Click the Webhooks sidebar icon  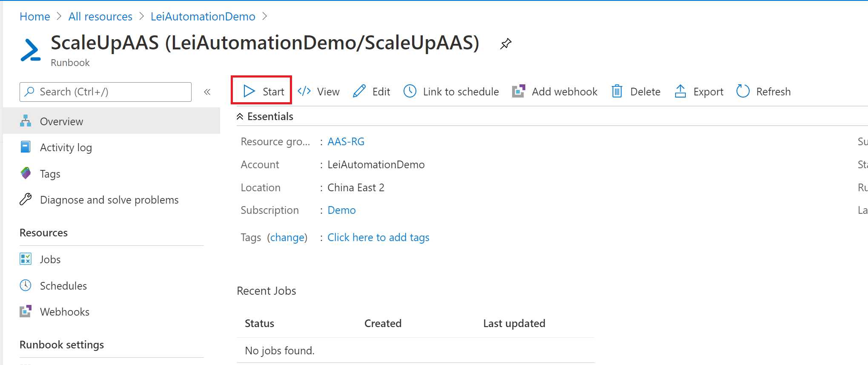point(26,311)
